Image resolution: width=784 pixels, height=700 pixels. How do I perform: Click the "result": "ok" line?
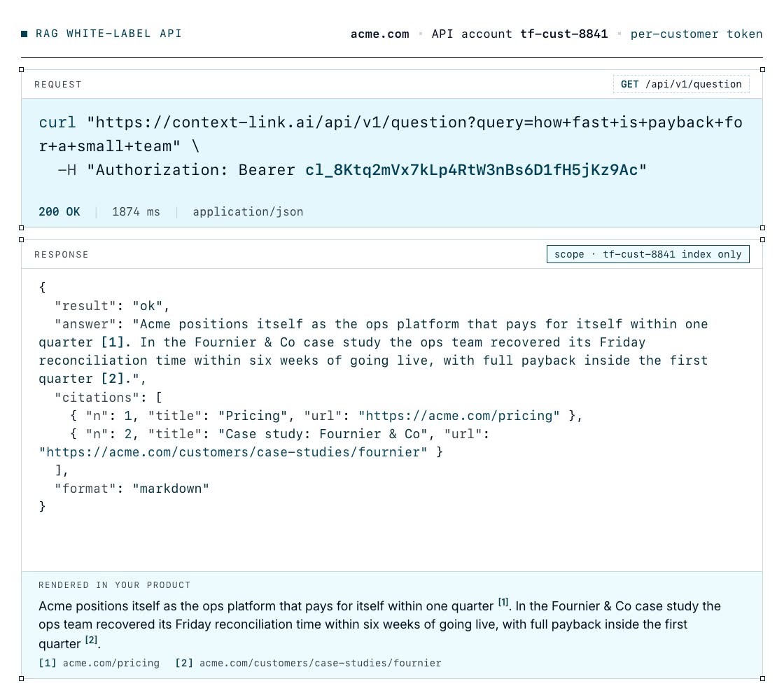pyautogui.click(x=111, y=305)
